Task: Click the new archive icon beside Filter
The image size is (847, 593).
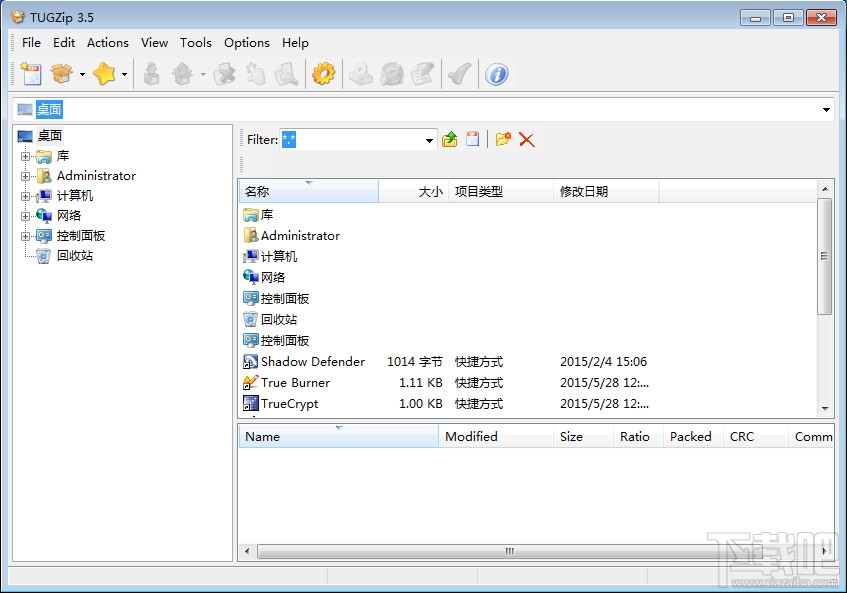Action: point(473,139)
